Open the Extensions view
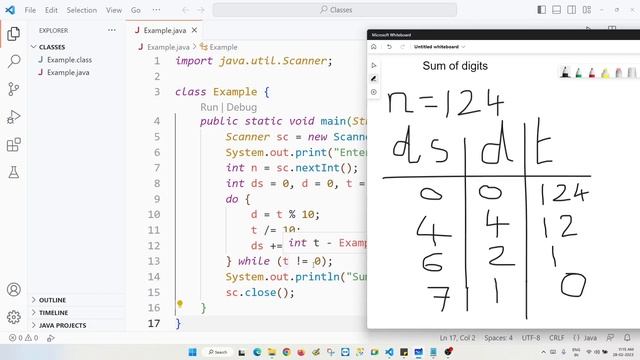Viewport: 640px width, 360px height. pos(13,144)
